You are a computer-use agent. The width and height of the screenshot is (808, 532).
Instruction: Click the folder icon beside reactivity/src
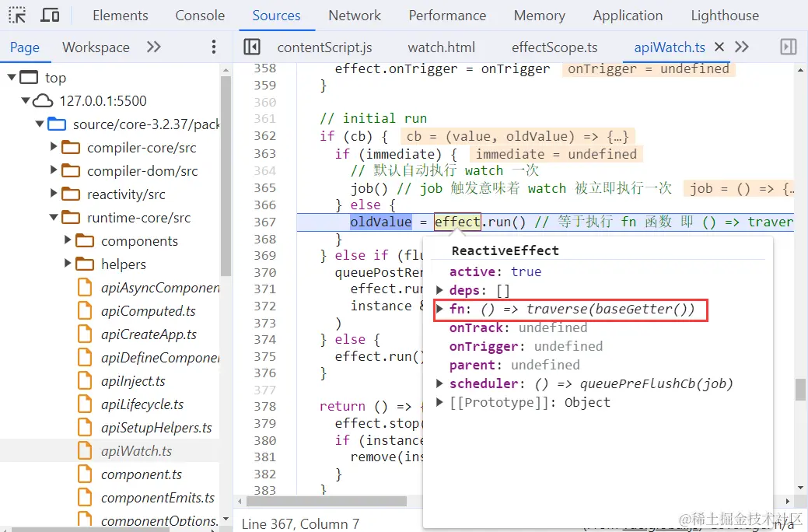[71, 194]
